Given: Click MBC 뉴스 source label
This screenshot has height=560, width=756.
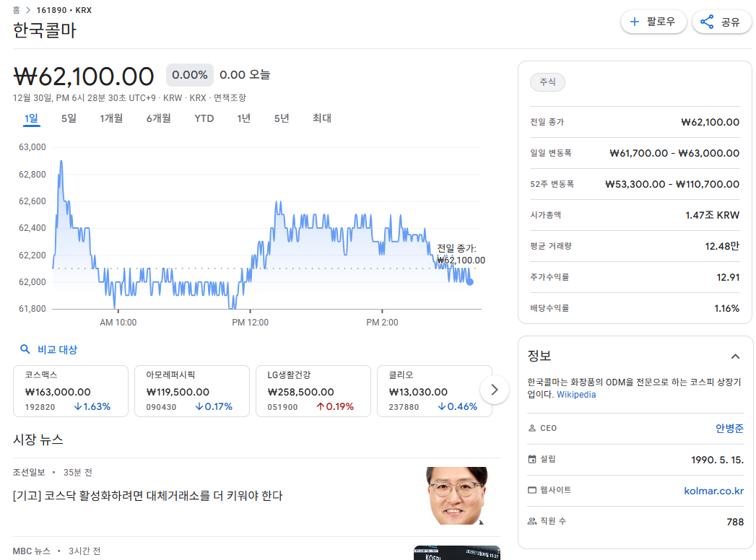Looking at the screenshot, I should click(x=32, y=551).
